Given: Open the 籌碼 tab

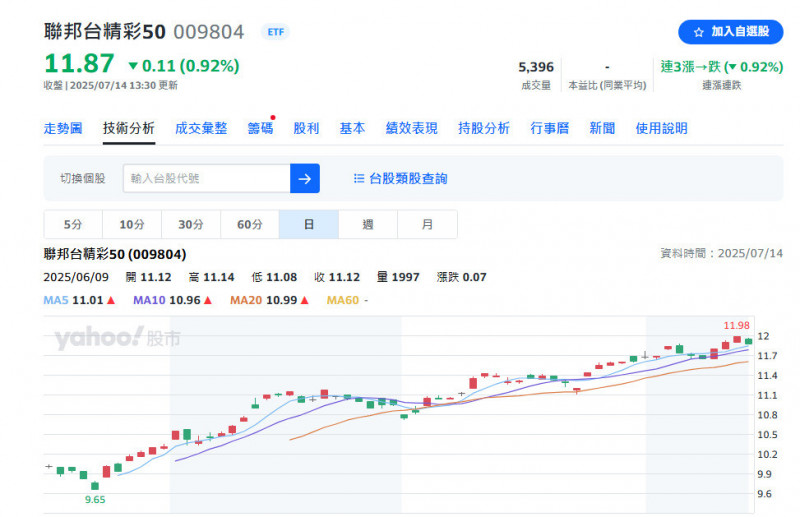Looking at the screenshot, I should [x=260, y=128].
